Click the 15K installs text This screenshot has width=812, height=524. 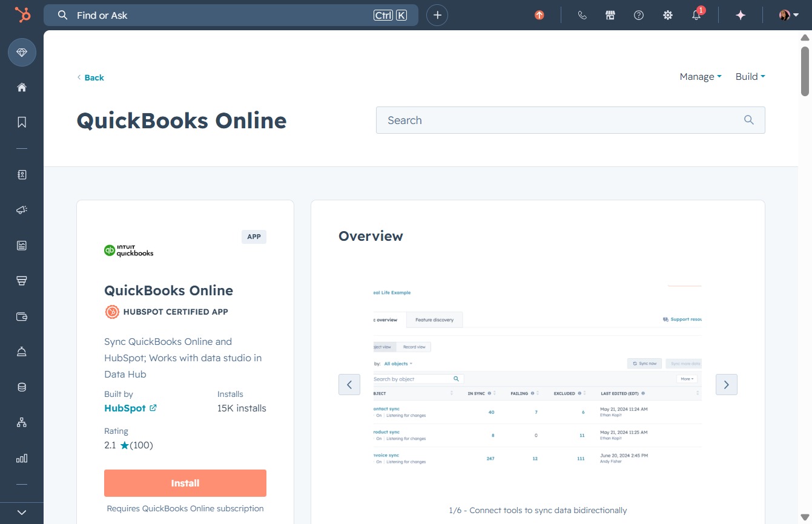tap(242, 408)
